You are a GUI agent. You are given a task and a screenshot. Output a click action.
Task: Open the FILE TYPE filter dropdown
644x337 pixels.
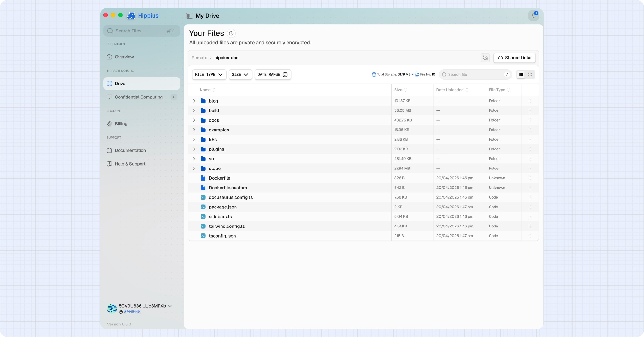pyautogui.click(x=209, y=74)
